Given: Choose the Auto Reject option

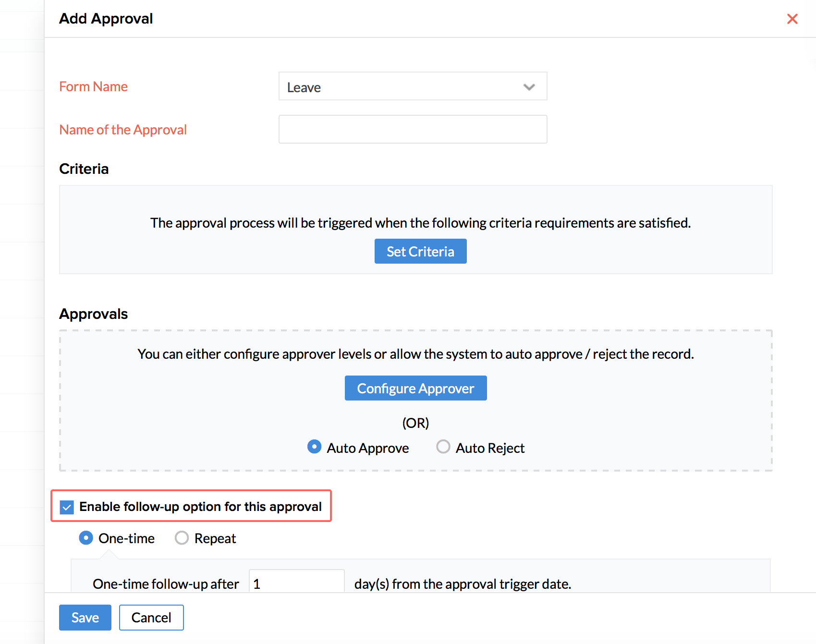Looking at the screenshot, I should pos(443,447).
